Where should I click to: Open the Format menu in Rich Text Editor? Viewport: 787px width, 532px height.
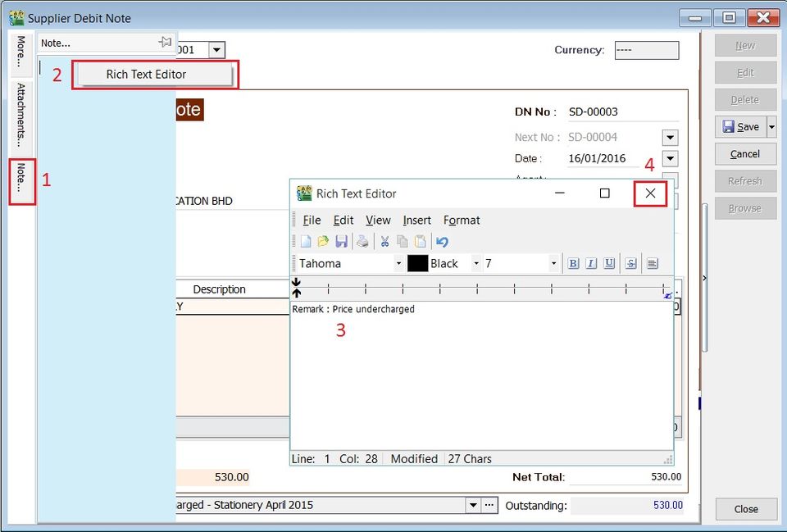(462, 220)
